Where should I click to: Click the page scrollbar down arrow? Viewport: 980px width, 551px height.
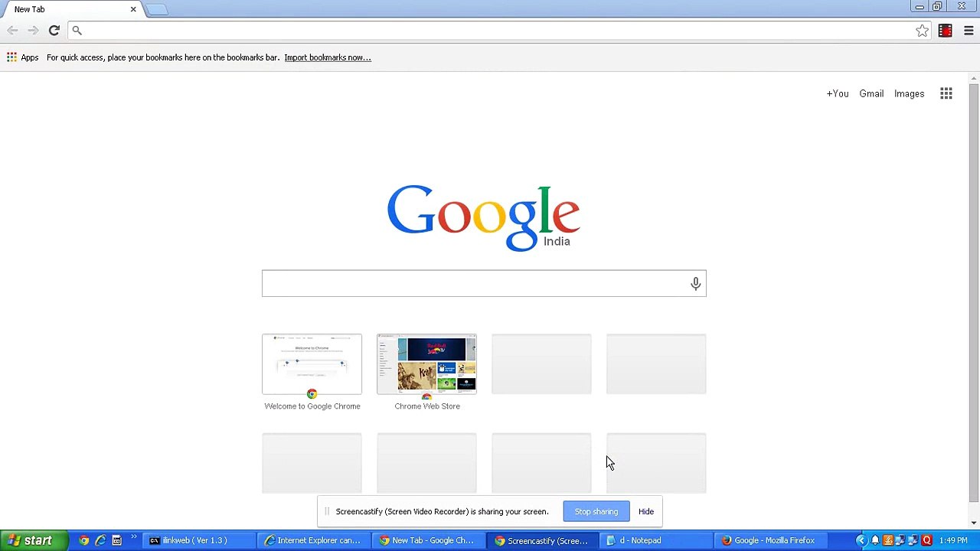[x=974, y=523]
